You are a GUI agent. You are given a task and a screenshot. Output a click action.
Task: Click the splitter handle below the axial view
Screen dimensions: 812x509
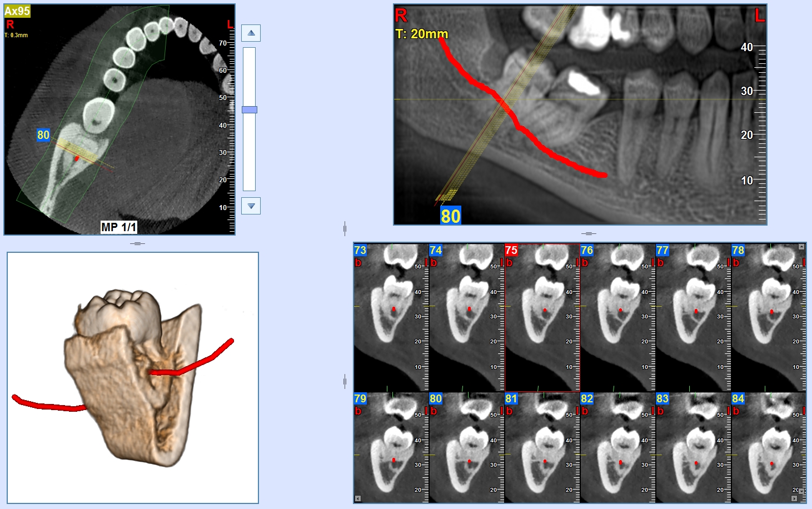coord(137,243)
